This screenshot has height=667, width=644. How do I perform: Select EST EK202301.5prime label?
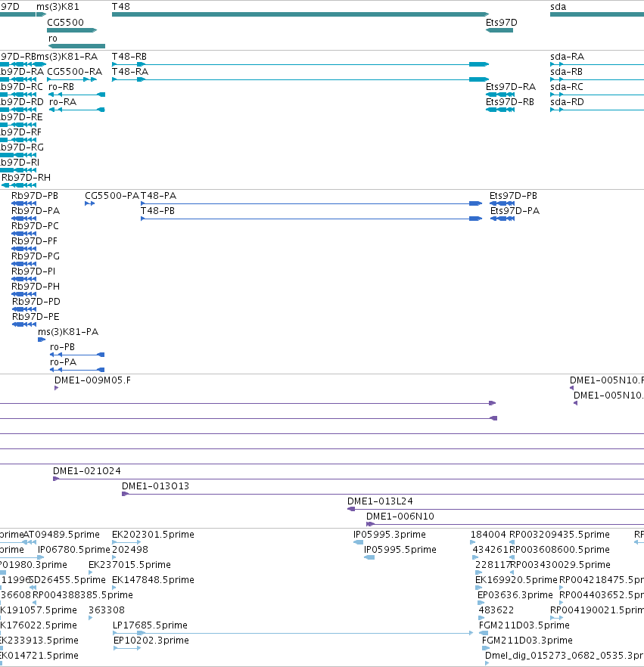click(x=153, y=534)
